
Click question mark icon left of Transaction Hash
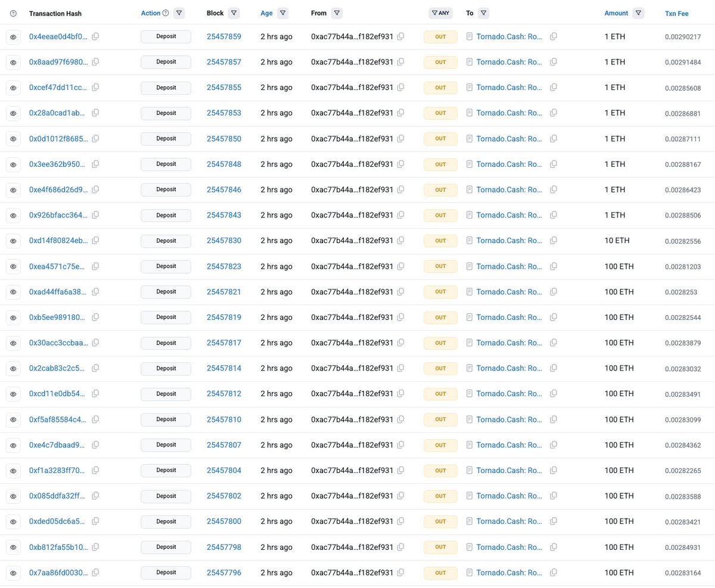tap(14, 13)
